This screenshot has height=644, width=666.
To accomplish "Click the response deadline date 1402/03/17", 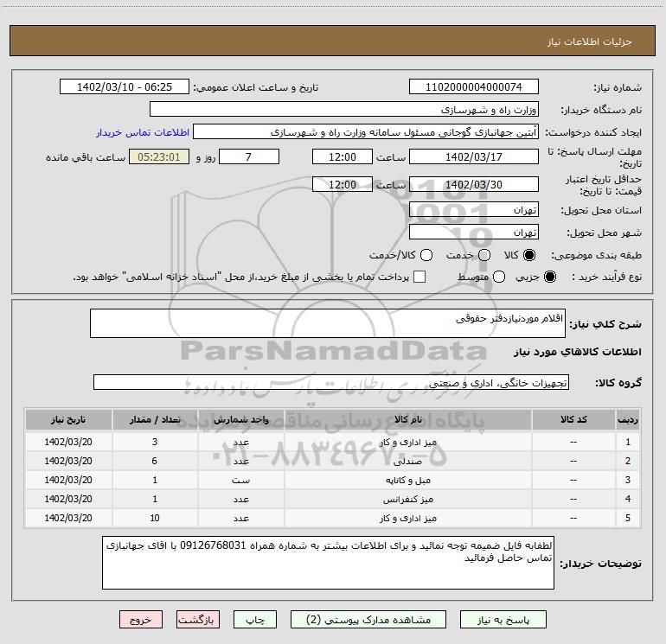I will [474, 156].
